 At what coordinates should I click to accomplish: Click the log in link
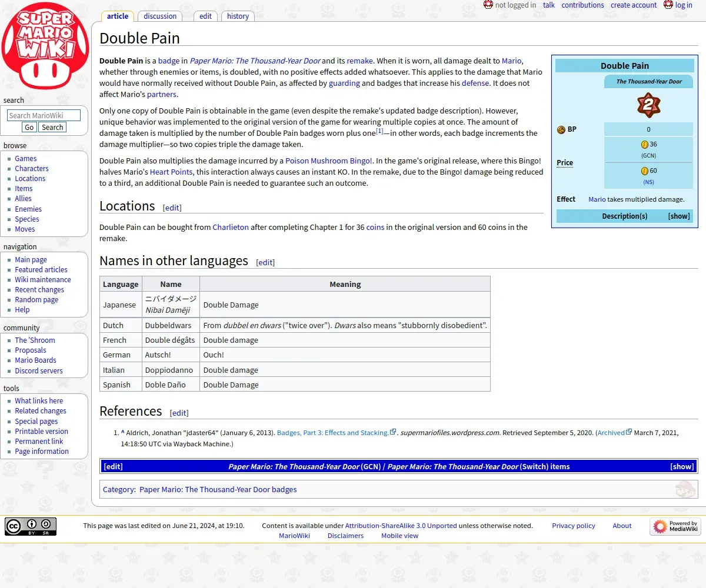pyautogui.click(x=684, y=5)
